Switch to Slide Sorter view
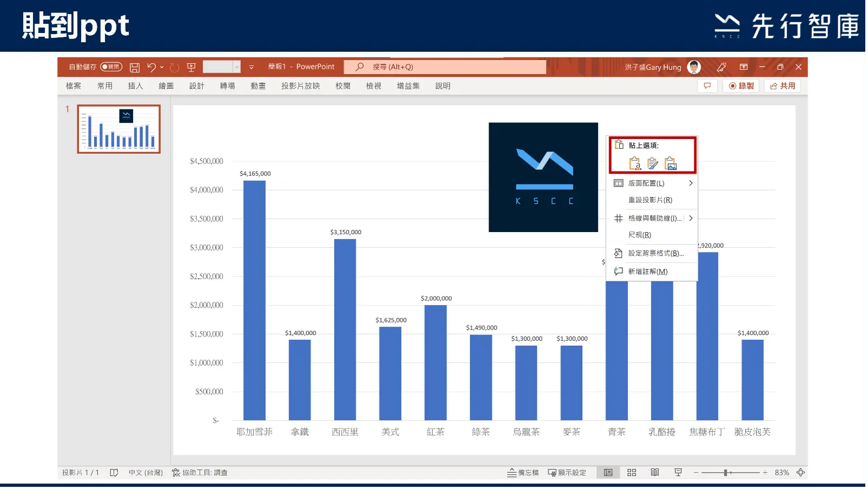Screen dimensions: 868x489 pyautogui.click(x=632, y=472)
